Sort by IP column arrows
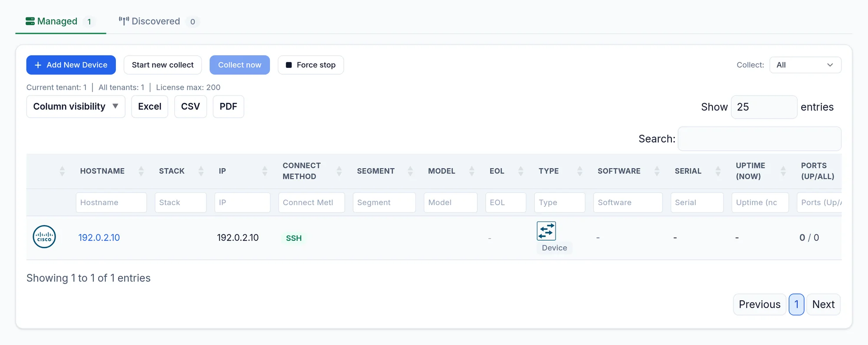 pos(265,171)
